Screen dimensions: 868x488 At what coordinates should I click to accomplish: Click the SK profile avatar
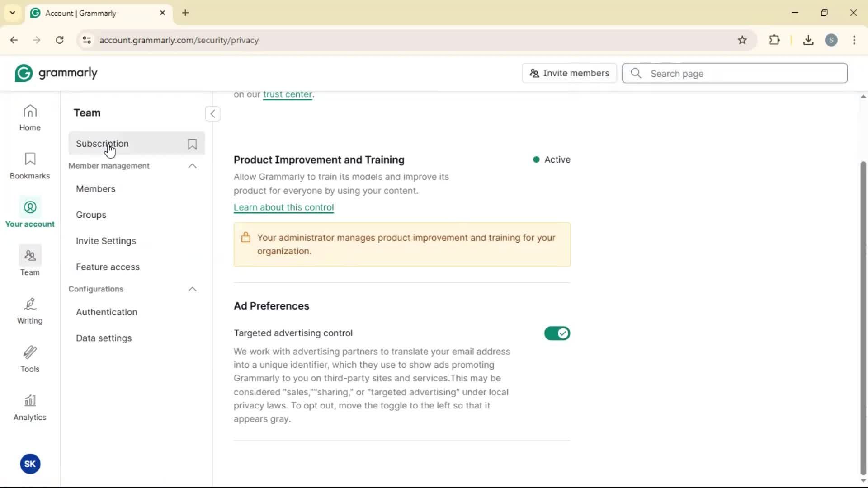(x=30, y=464)
